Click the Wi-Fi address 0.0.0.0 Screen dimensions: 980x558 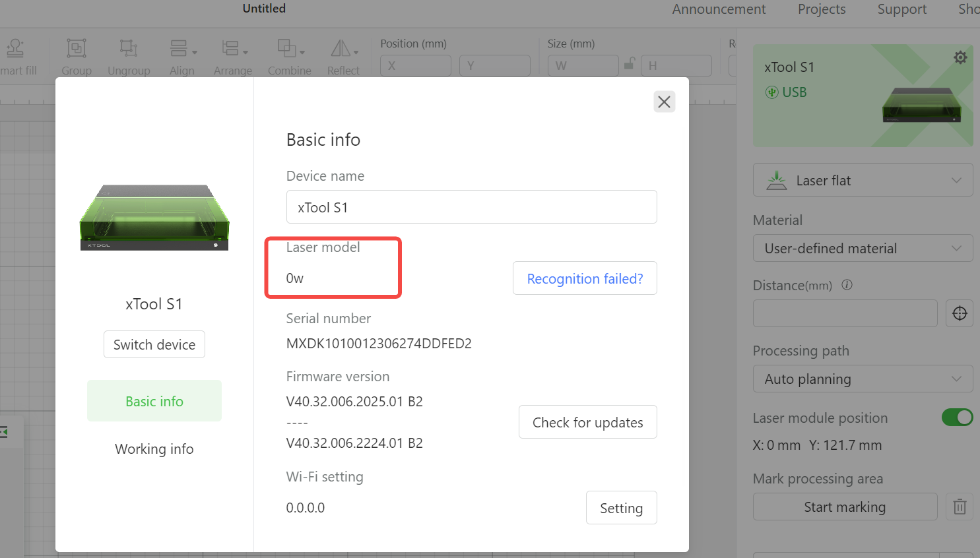[306, 508]
